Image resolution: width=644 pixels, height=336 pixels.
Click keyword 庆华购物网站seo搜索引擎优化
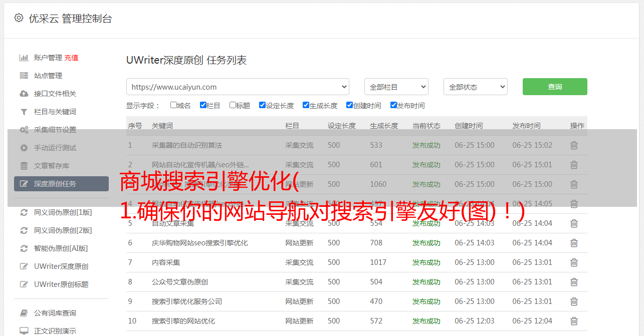200,243
